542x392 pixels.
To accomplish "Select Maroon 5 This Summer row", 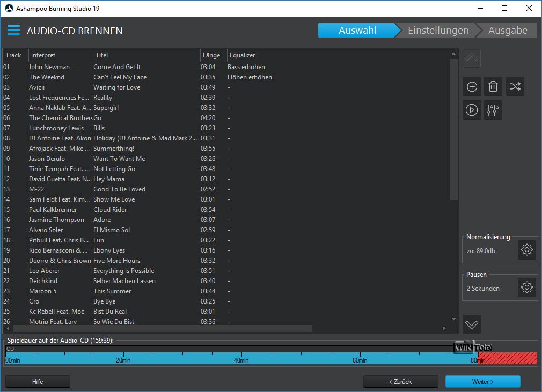I will (x=226, y=291).
